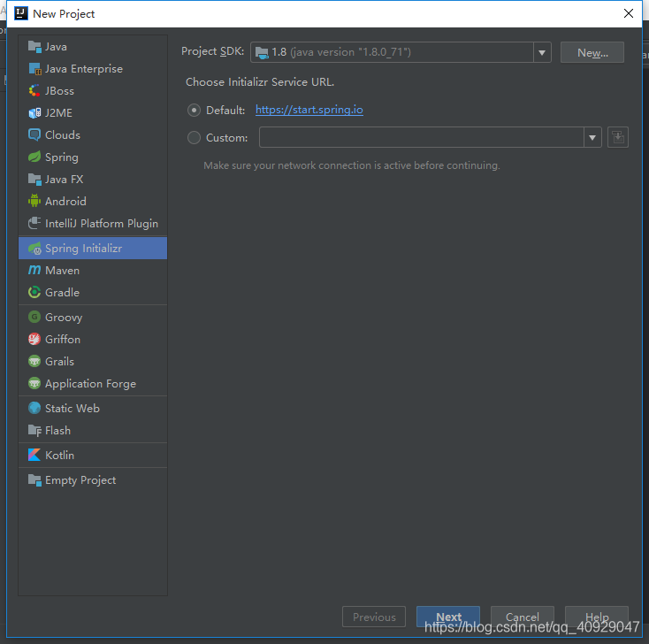Click the New... SDK button

click(x=592, y=52)
